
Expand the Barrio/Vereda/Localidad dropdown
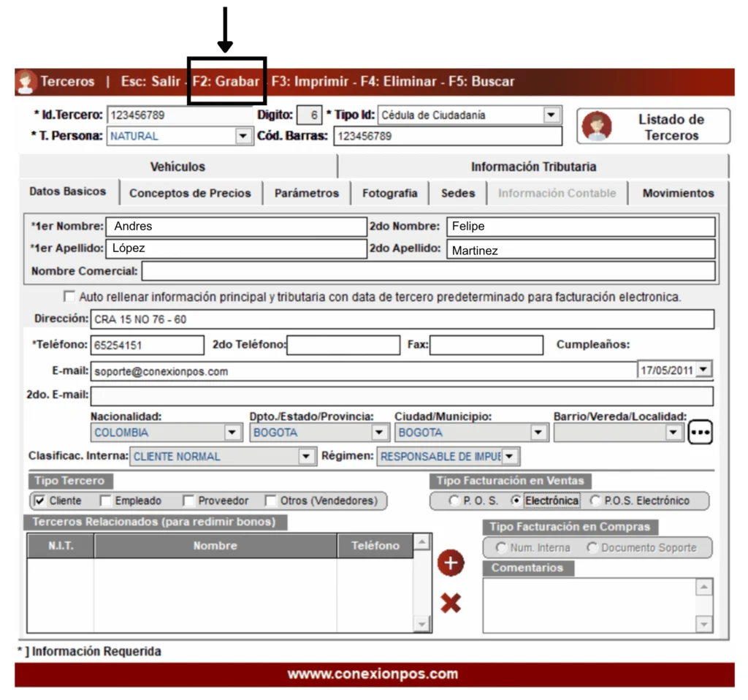pyautogui.click(x=673, y=433)
